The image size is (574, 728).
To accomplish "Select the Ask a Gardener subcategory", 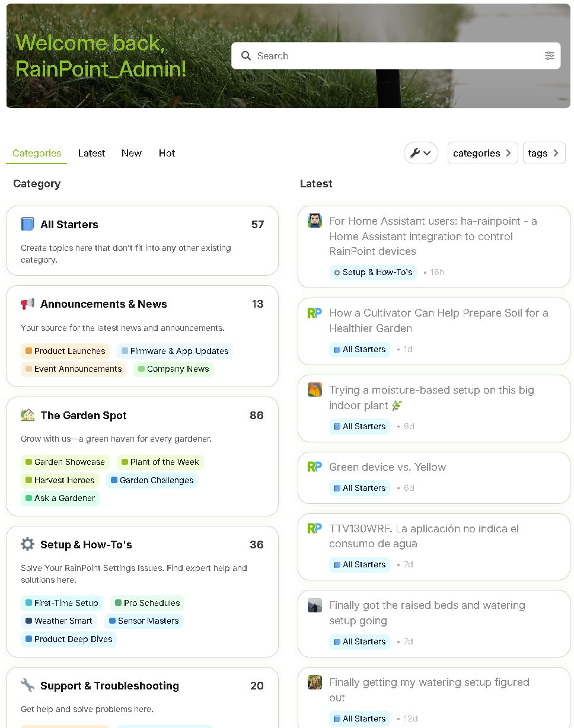I will click(x=60, y=498).
